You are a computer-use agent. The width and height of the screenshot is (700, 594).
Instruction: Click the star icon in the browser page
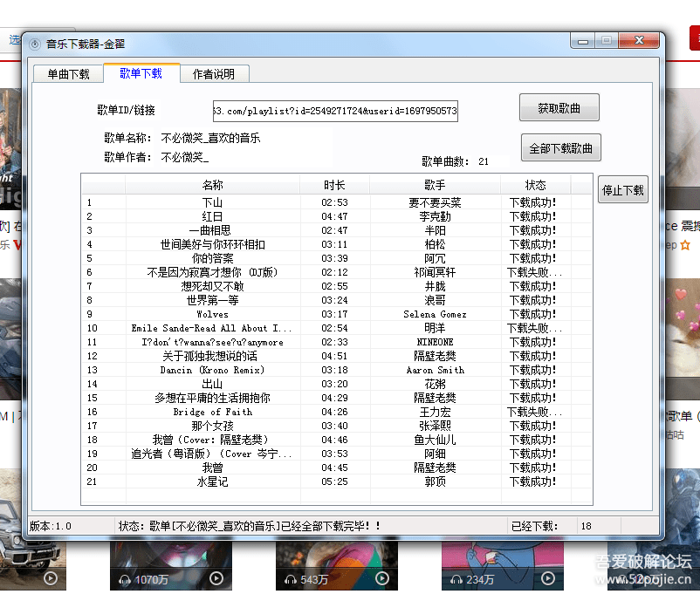coord(685,244)
